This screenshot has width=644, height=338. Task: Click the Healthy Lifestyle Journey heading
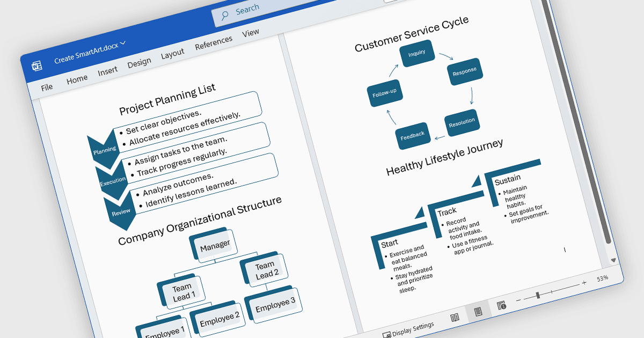445,157
